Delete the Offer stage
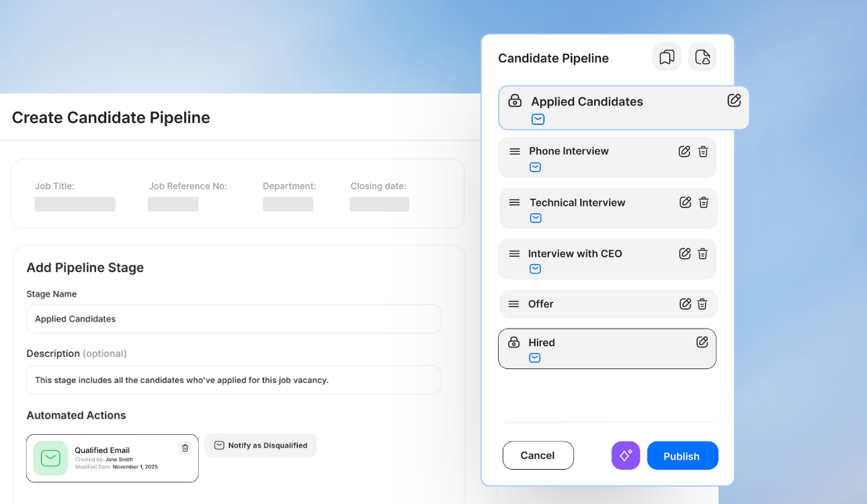 tap(702, 304)
